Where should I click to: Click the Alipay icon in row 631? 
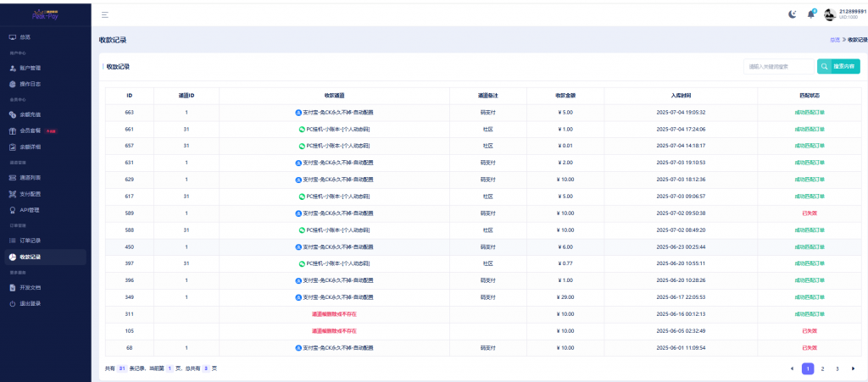[298, 163]
